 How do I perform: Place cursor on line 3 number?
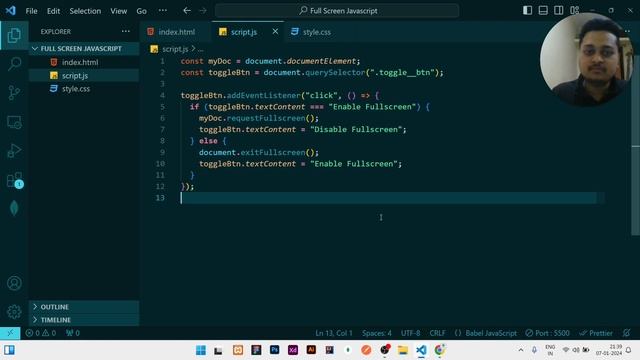pyautogui.click(x=162, y=84)
